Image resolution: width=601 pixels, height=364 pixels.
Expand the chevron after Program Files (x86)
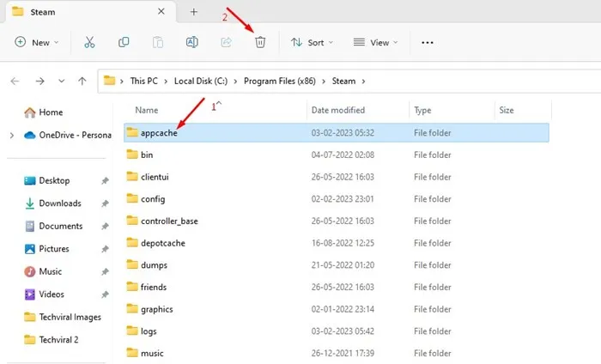324,82
